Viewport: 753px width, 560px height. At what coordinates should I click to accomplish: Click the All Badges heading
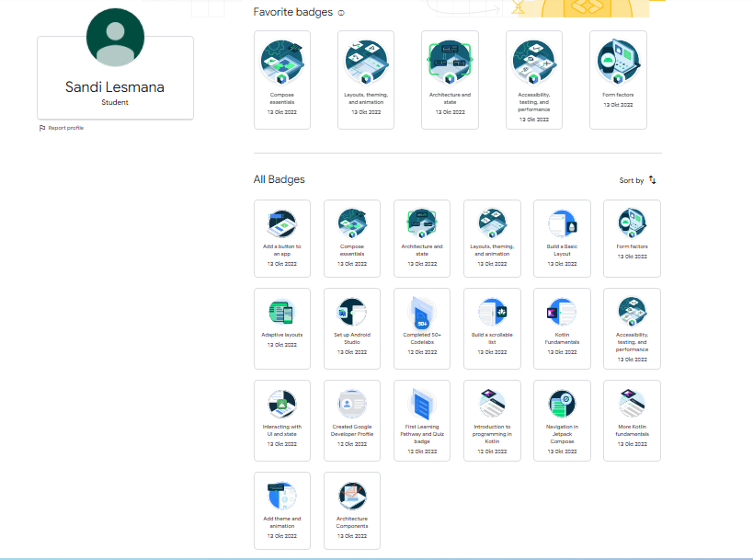(279, 179)
